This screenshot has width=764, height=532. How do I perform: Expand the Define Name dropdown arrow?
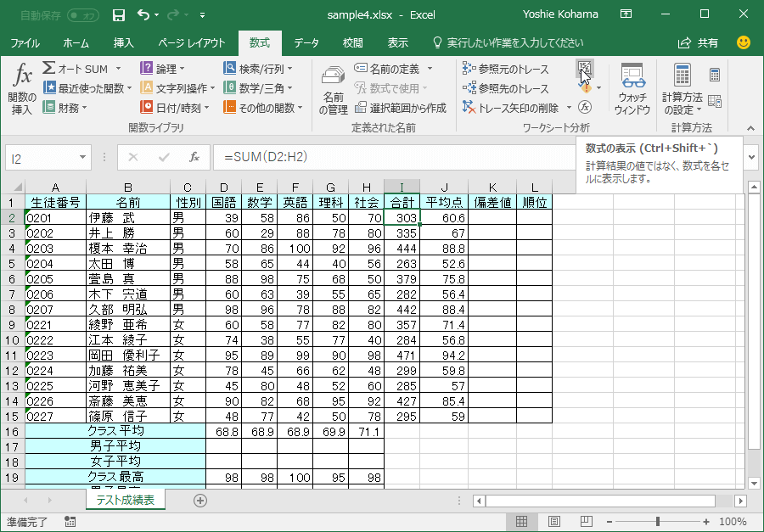click(x=430, y=69)
